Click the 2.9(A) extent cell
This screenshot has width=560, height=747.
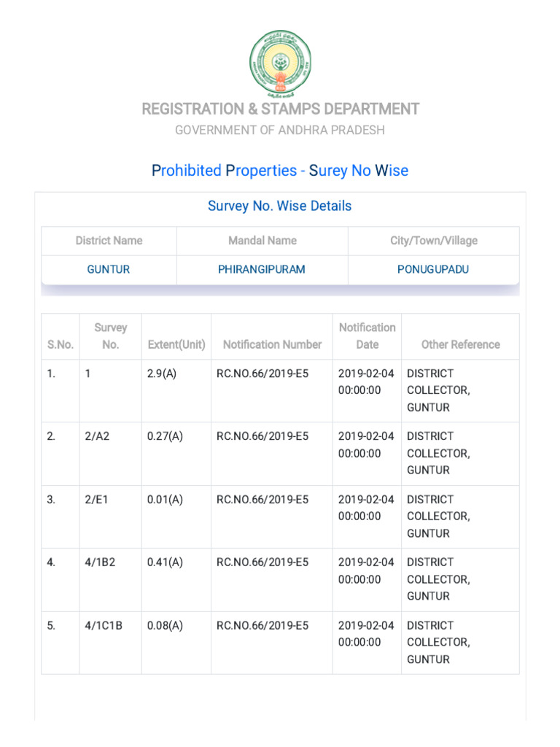pyautogui.click(x=163, y=373)
